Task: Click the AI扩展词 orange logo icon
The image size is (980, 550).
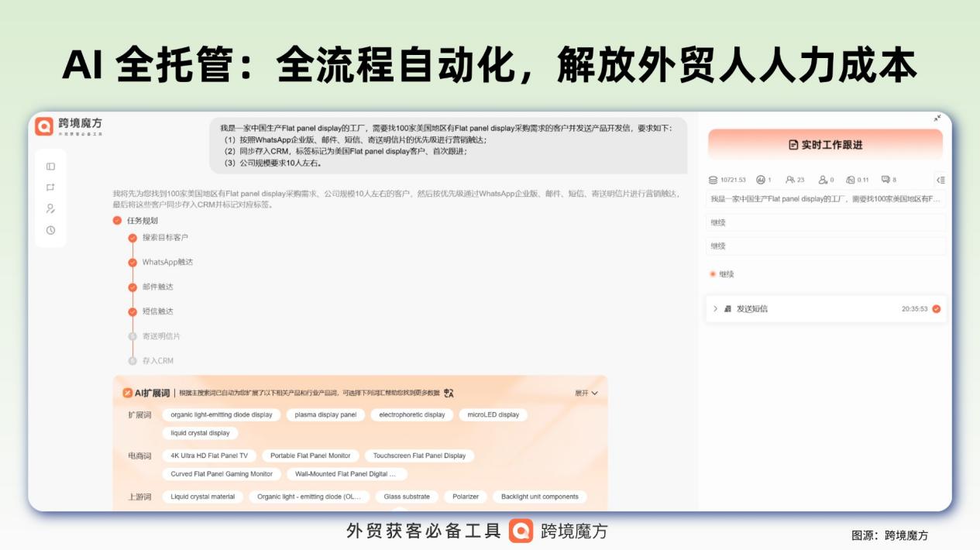Action: coord(128,393)
